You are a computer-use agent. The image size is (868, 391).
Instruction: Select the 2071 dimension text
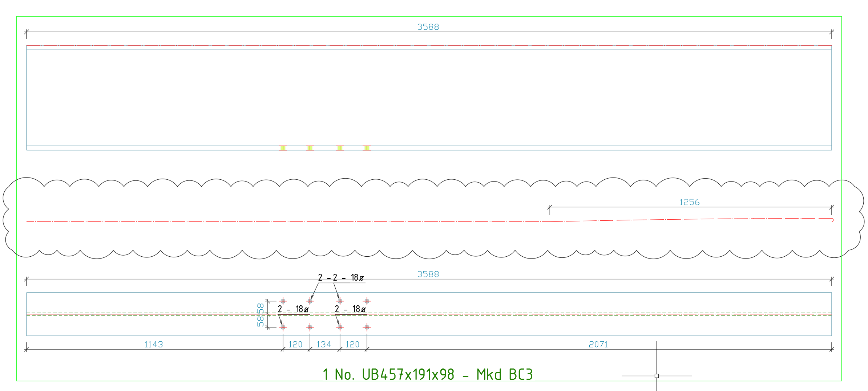click(598, 344)
